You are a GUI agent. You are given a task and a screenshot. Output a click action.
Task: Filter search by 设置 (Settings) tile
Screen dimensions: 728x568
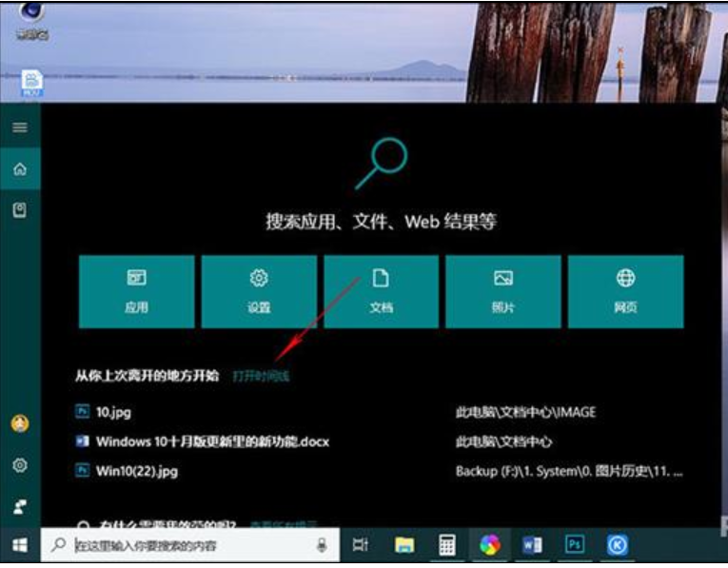click(x=258, y=291)
